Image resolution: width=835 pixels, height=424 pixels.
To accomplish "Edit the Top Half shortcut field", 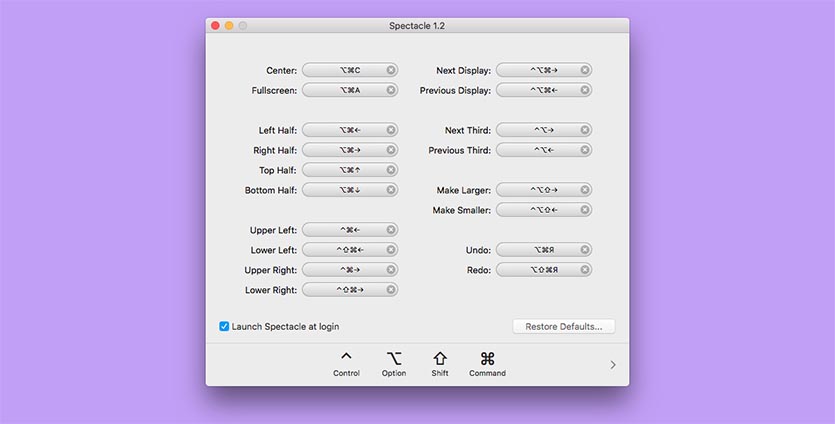I will pyautogui.click(x=350, y=170).
